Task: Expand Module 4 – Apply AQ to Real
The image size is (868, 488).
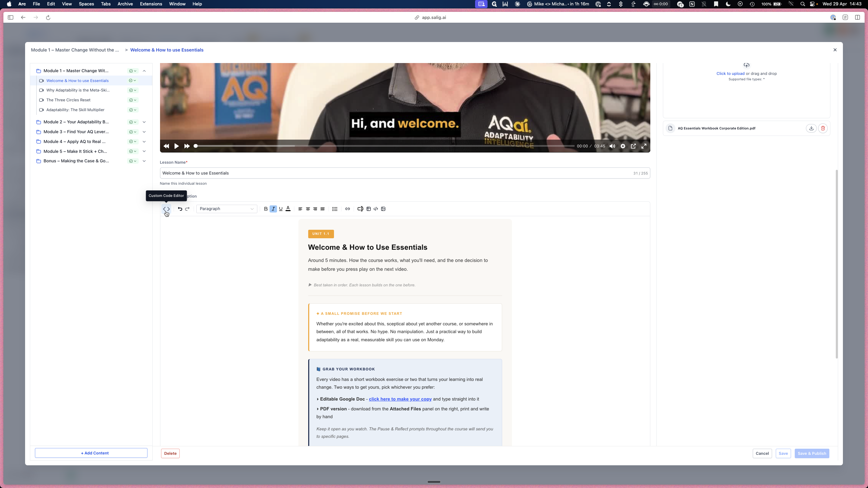Action: point(144,142)
